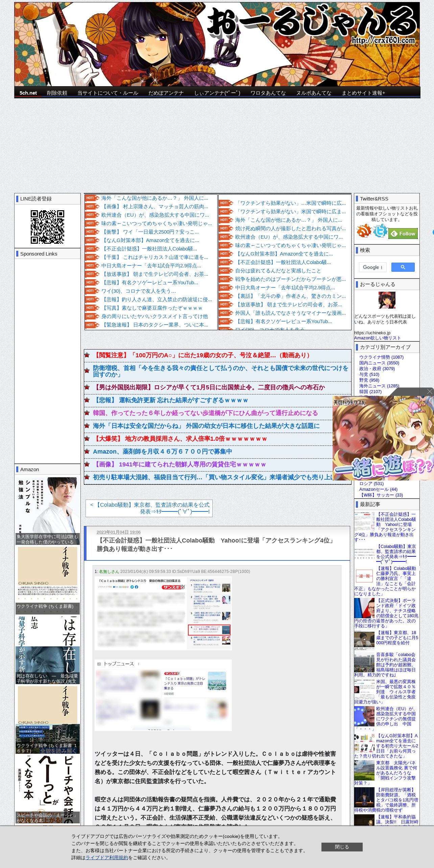Open だめぽアンテナ in the navigation bar
The width and height of the screenshot is (434, 868).
click(166, 93)
